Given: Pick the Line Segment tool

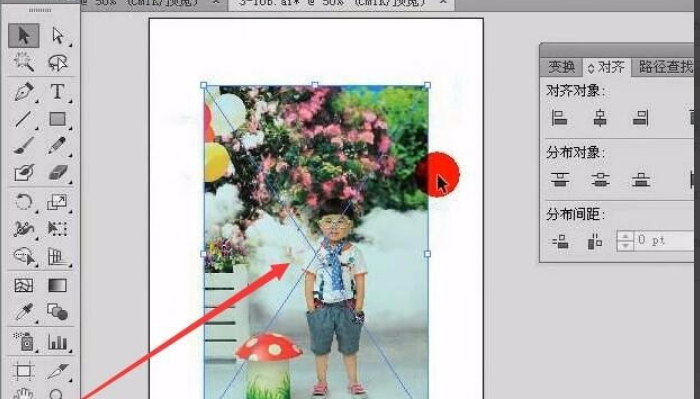Looking at the screenshot, I should click(24, 119).
